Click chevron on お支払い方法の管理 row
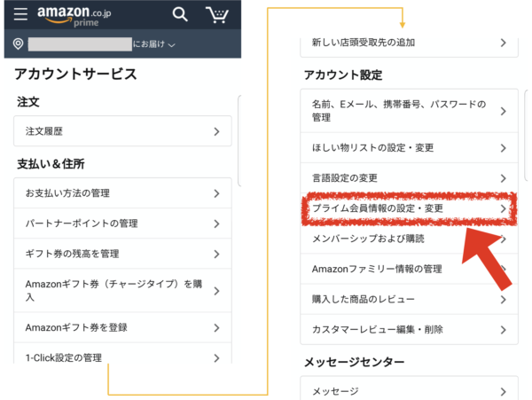532x400 pixels. coord(216,193)
